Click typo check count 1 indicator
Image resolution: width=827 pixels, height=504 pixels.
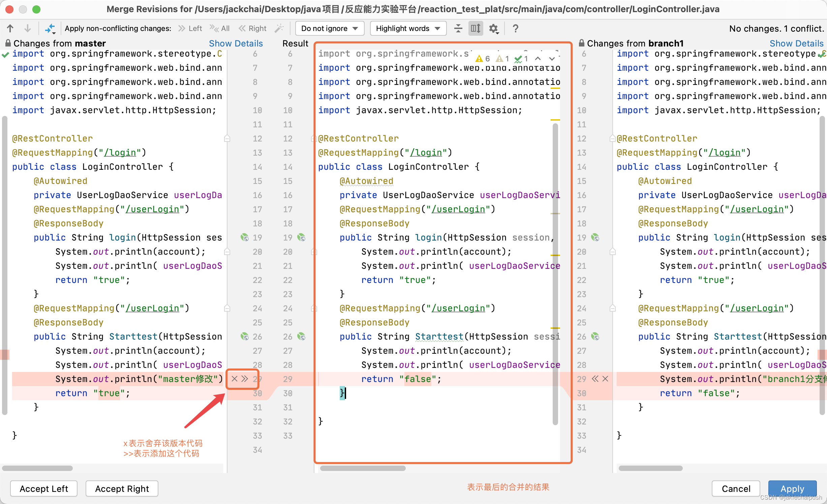click(x=521, y=59)
